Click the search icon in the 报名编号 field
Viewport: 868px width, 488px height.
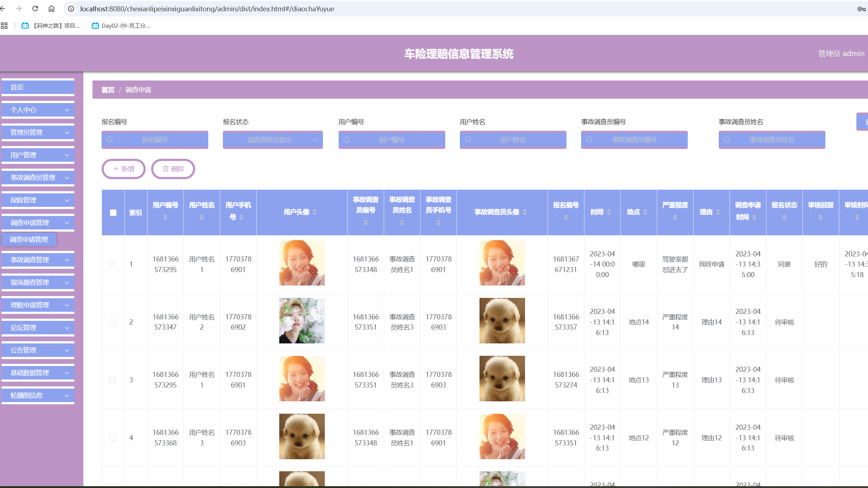click(x=110, y=139)
